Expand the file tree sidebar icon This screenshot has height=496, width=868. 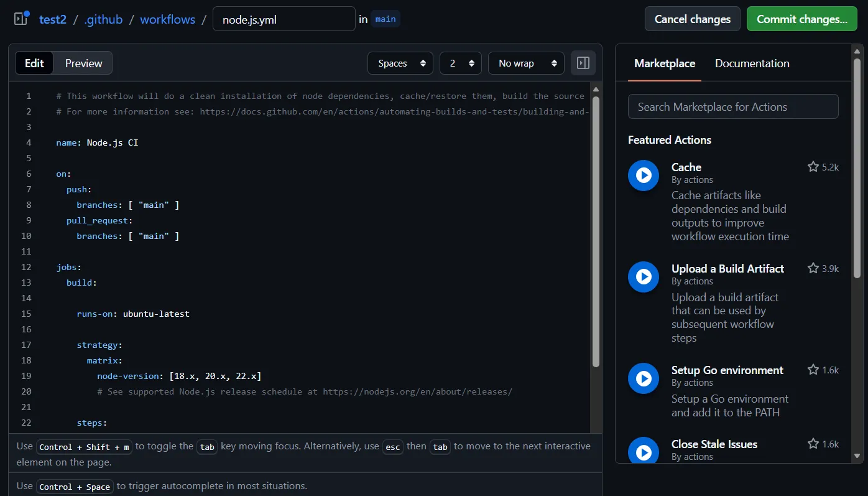click(x=21, y=19)
